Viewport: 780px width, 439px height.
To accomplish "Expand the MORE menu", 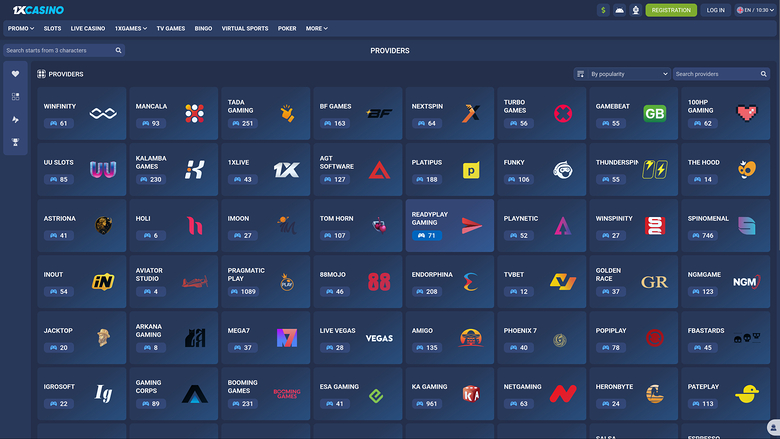I will pos(316,28).
